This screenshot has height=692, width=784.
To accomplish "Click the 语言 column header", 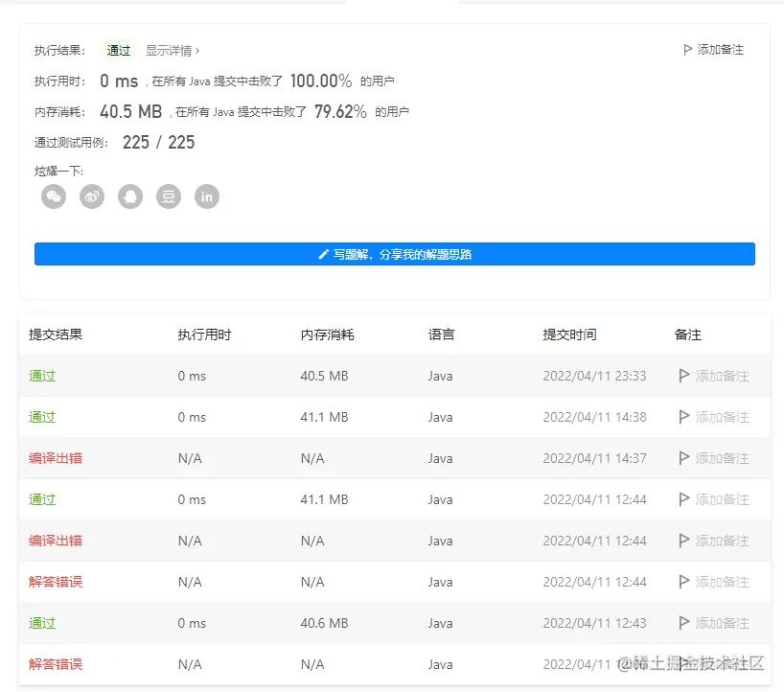I will point(442,334).
